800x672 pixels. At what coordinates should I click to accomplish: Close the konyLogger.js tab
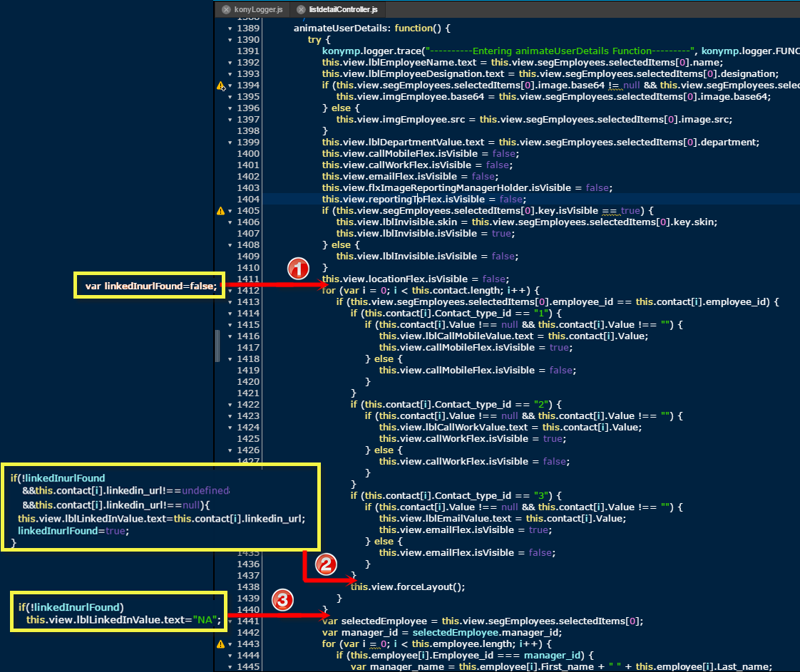226,10
